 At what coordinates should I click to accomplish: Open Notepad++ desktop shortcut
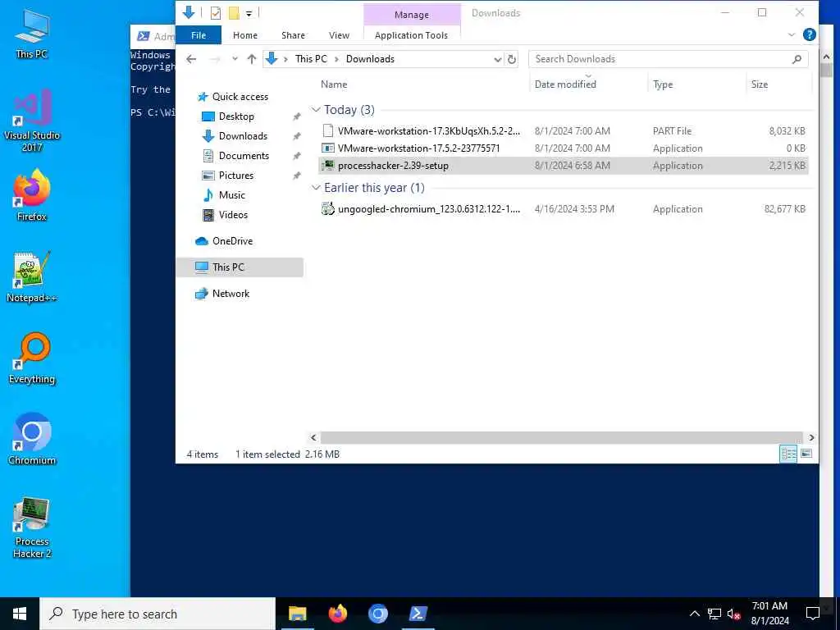[32, 277]
